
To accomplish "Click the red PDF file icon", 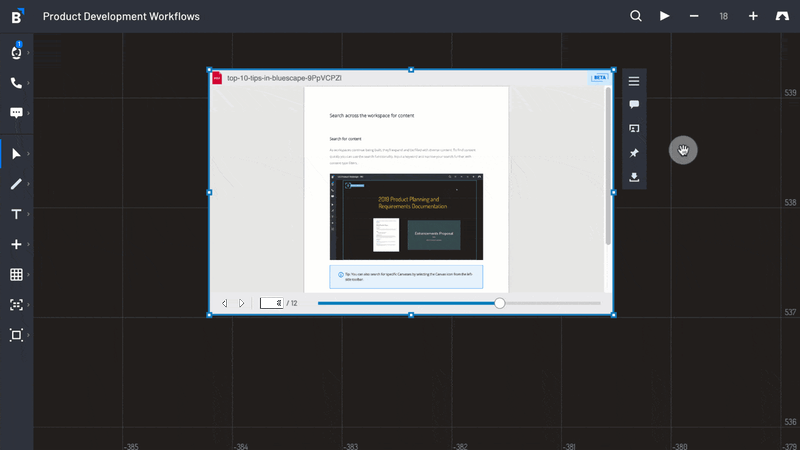I will tap(217, 78).
